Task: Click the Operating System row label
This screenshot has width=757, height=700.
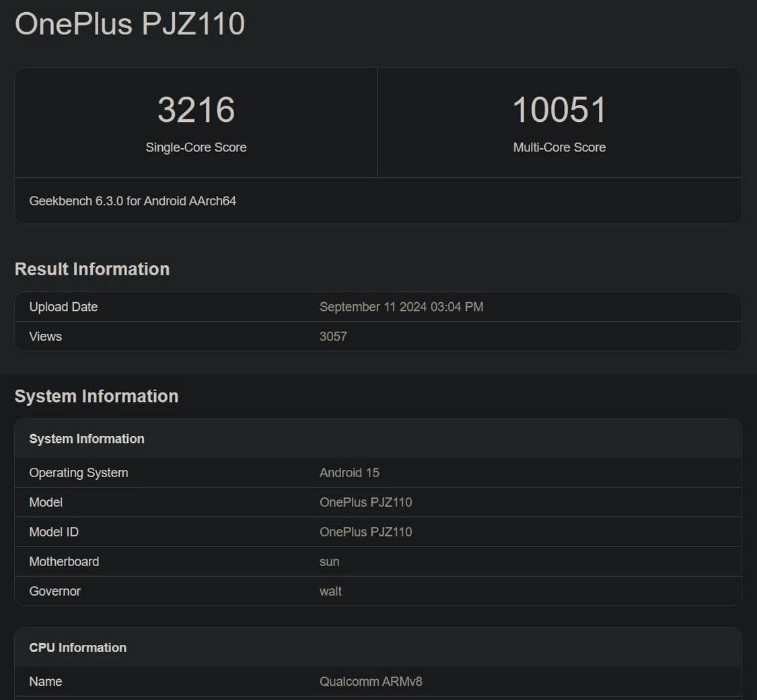Action: tap(79, 473)
